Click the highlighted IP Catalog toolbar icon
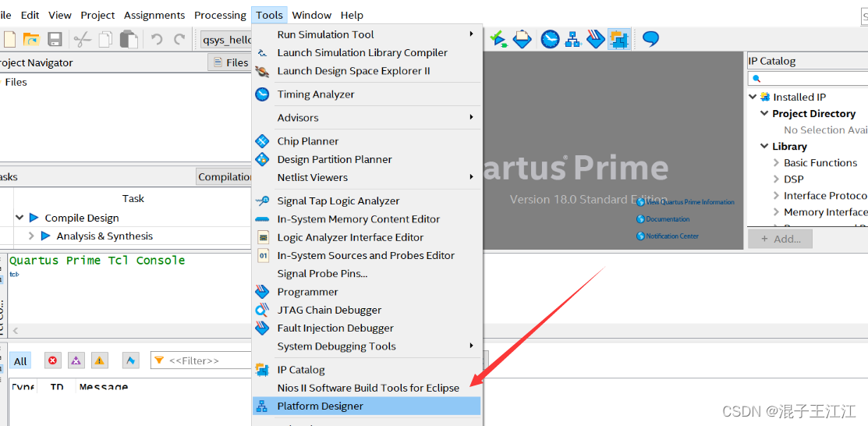Screen dimensions: 868x426 [x=618, y=39]
